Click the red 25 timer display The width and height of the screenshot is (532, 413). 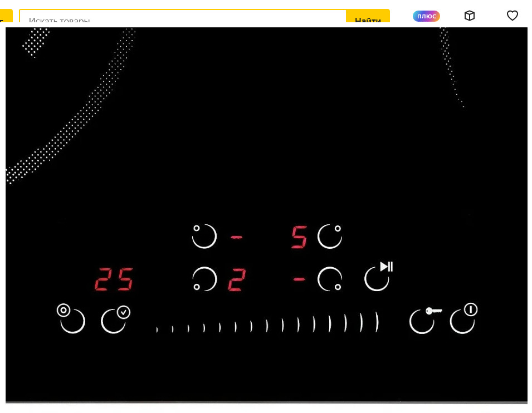coord(114,279)
